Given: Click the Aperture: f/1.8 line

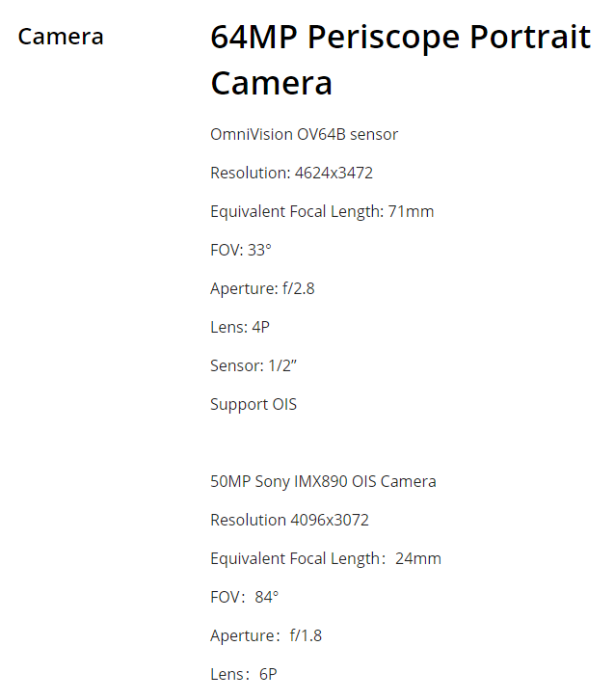Looking at the screenshot, I should [x=266, y=636].
